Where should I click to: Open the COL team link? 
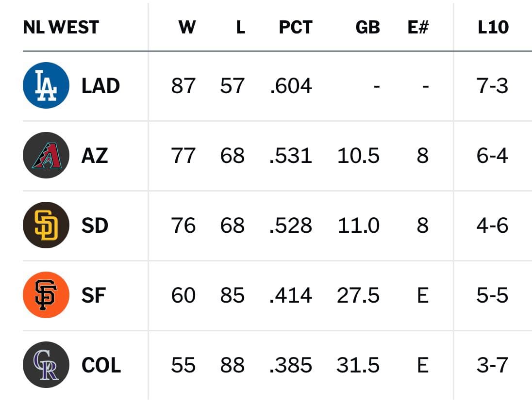(x=101, y=365)
